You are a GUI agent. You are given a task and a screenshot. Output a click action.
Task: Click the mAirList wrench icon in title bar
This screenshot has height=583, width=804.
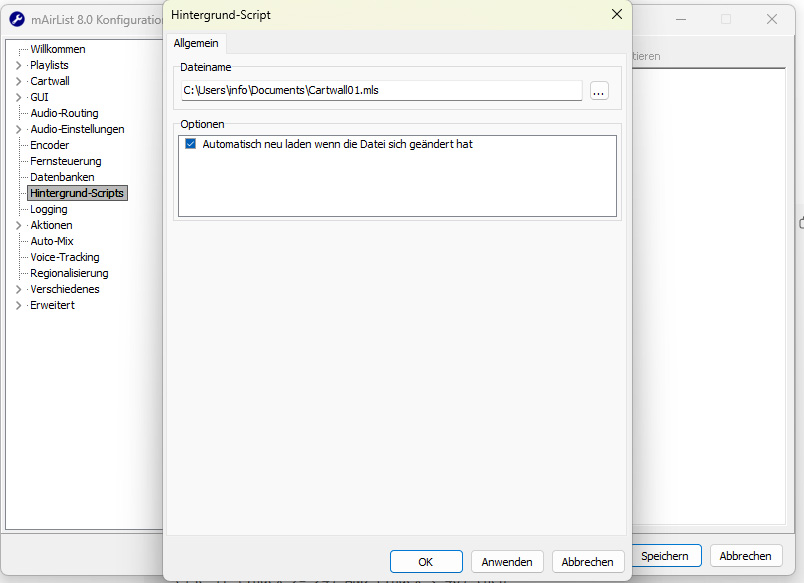tap(17, 19)
